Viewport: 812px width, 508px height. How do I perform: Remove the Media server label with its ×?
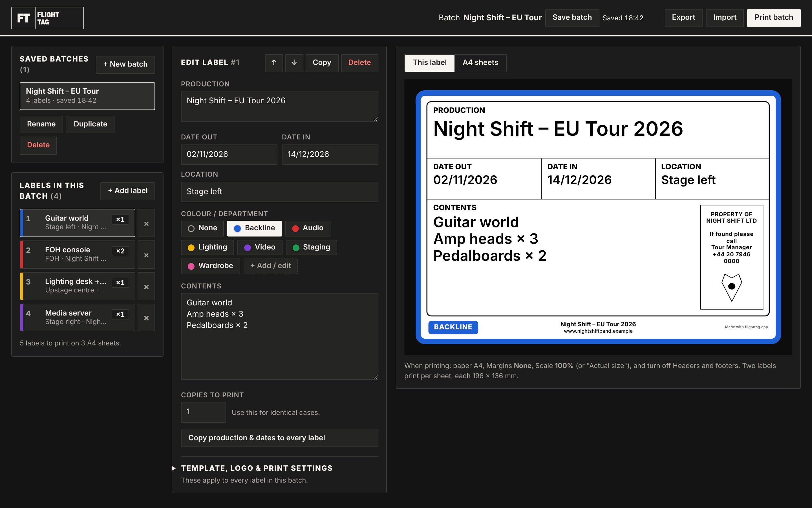point(146,317)
